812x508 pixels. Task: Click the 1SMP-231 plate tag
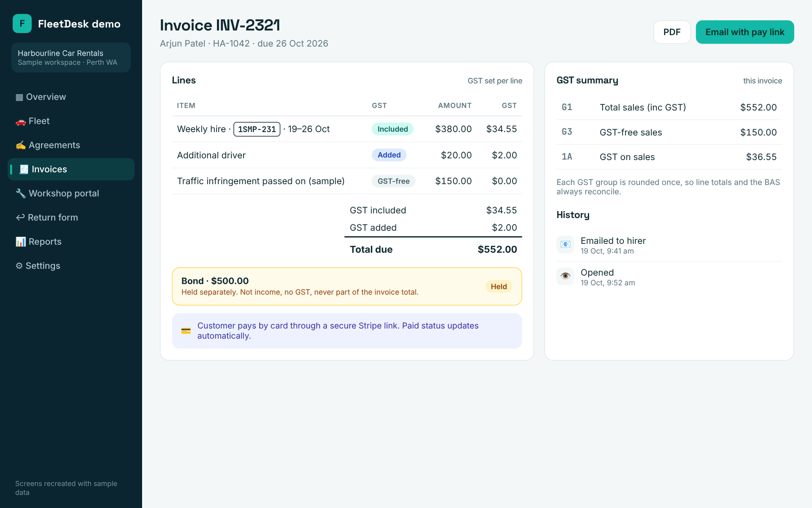click(257, 129)
